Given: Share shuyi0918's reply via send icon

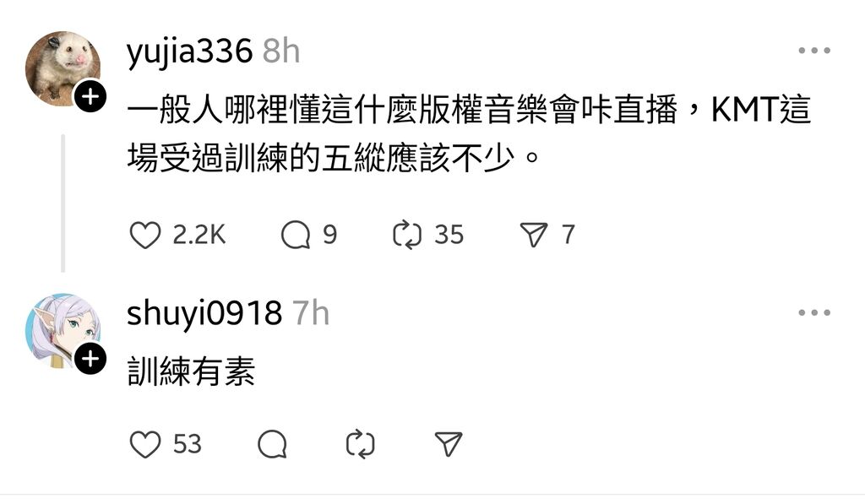Looking at the screenshot, I should 448,444.
